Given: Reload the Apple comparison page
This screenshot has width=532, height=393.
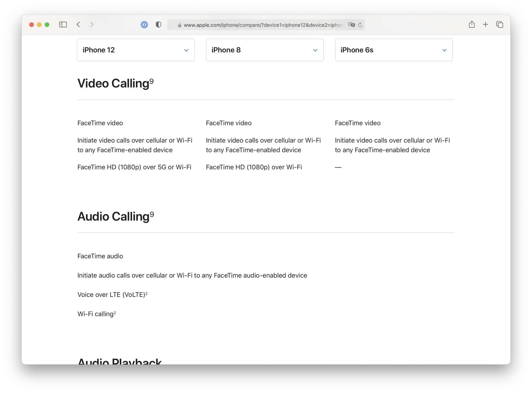Looking at the screenshot, I should coord(360,25).
